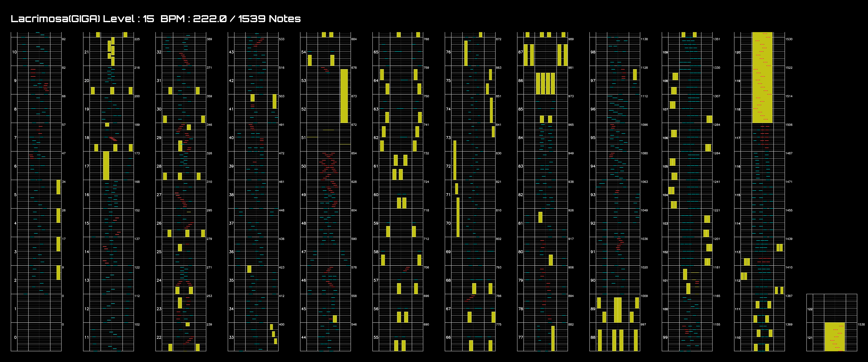Click cumulative note count 389
868x362 pixels.
tap(209, 39)
